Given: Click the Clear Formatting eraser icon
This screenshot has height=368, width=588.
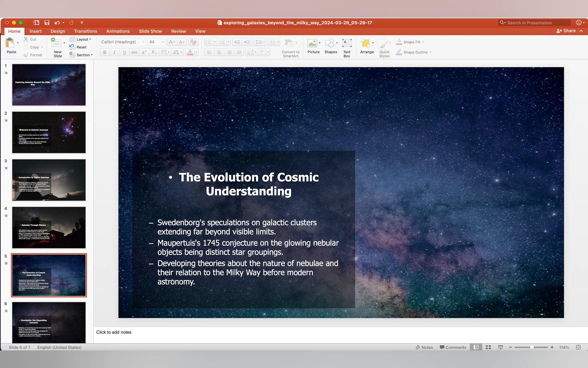Looking at the screenshot, I should click(194, 42).
